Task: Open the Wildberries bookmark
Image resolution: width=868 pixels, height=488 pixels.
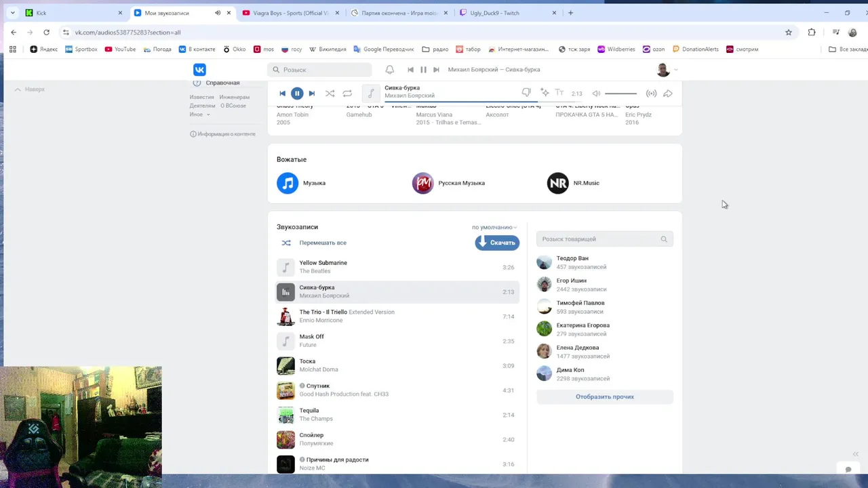Action: [616, 49]
